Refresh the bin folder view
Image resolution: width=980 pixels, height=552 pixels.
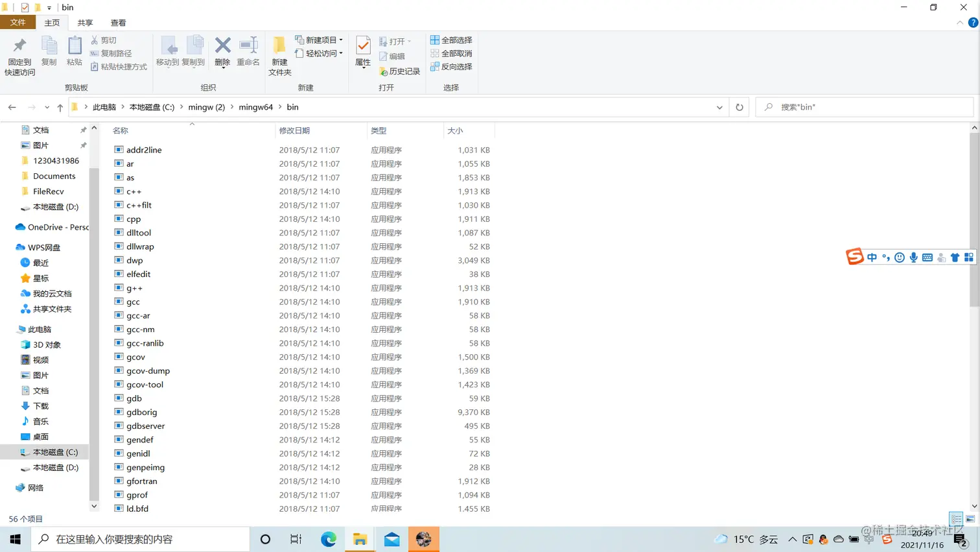(740, 107)
